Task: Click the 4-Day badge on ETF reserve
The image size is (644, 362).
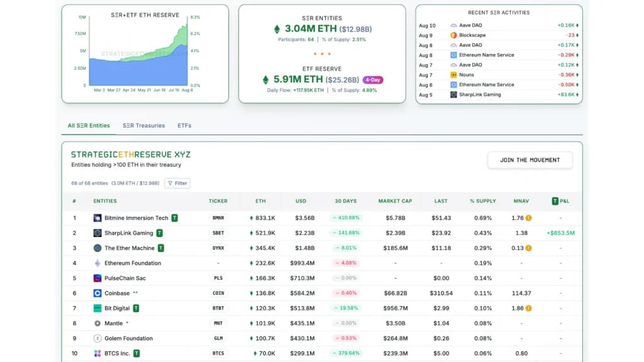Action: click(372, 80)
